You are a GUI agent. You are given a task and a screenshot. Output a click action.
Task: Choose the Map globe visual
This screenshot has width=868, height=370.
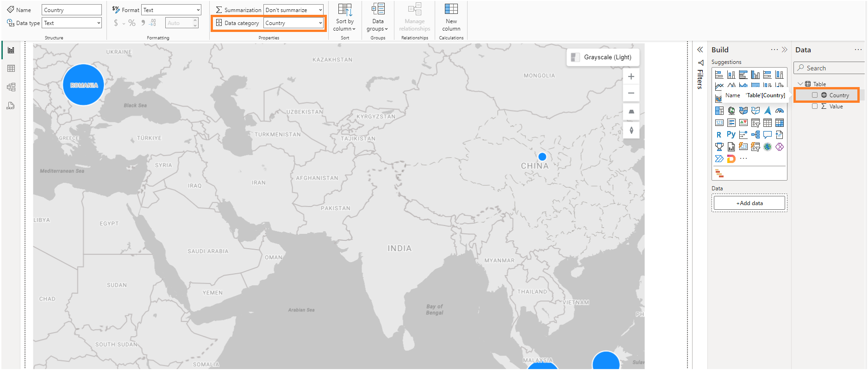(x=731, y=111)
